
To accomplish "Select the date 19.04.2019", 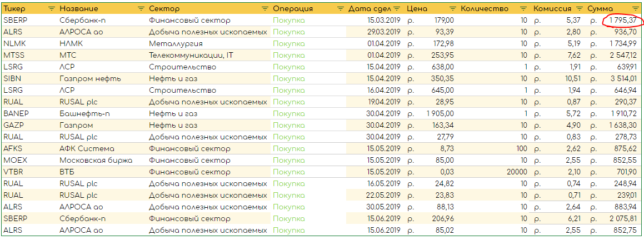I will (383, 102).
